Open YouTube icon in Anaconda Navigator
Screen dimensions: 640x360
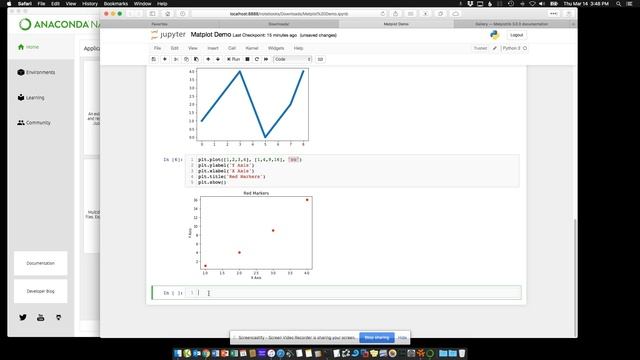[x=40, y=318]
